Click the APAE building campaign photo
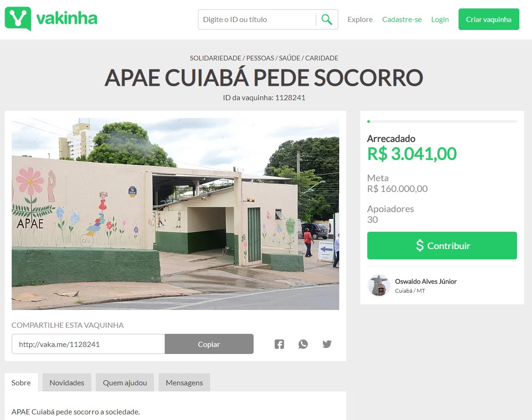This screenshot has width=532, height=420. tap(175, 214)
